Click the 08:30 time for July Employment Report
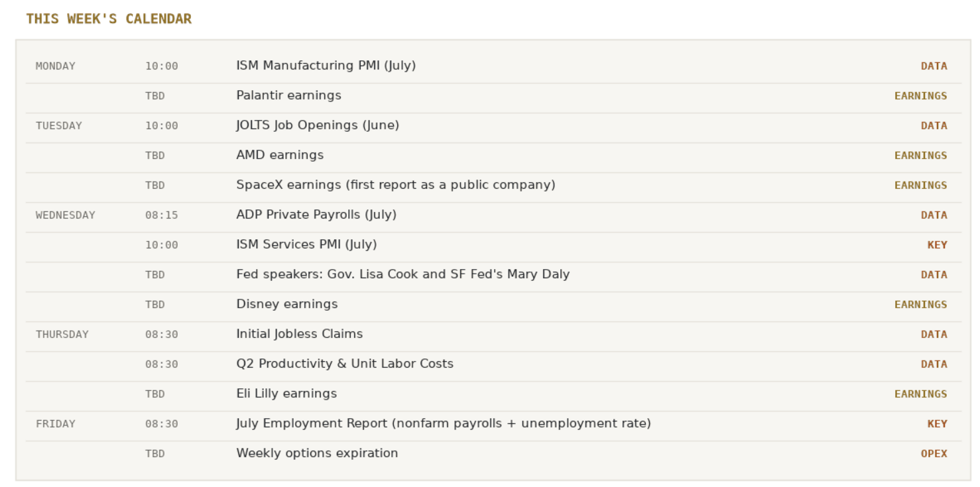This screenshot has width=980, height=487. coord(162,424)
